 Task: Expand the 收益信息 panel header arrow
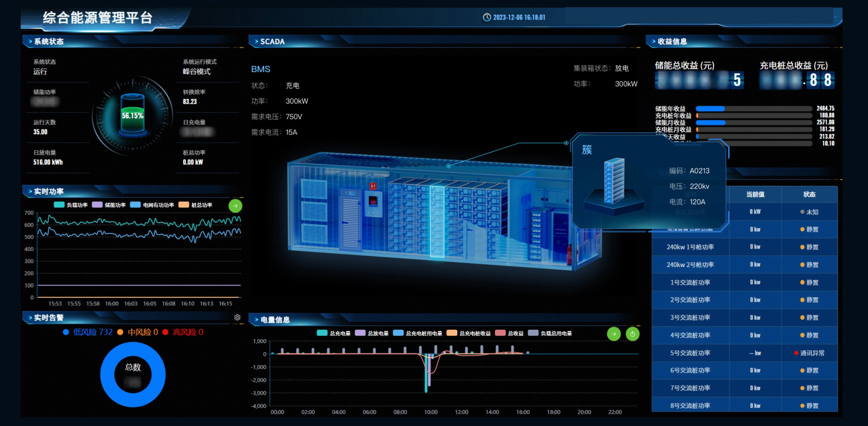(653, 42)
